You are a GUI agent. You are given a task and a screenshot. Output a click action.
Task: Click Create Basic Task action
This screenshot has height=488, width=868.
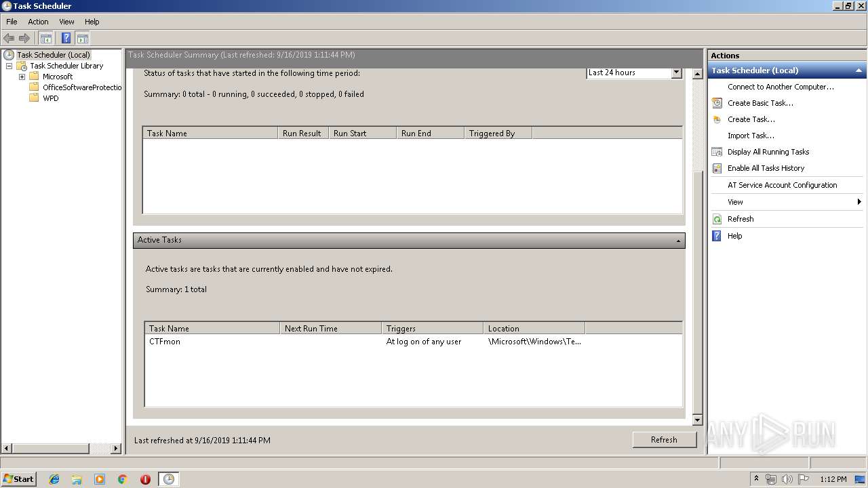coord(760,103)
